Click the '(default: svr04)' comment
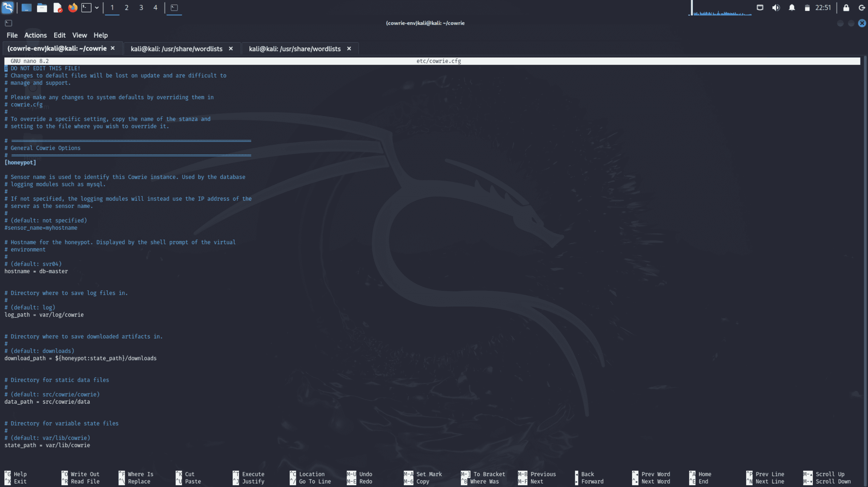The height and width of the screenshot is (487, 868). click(36, 264)
